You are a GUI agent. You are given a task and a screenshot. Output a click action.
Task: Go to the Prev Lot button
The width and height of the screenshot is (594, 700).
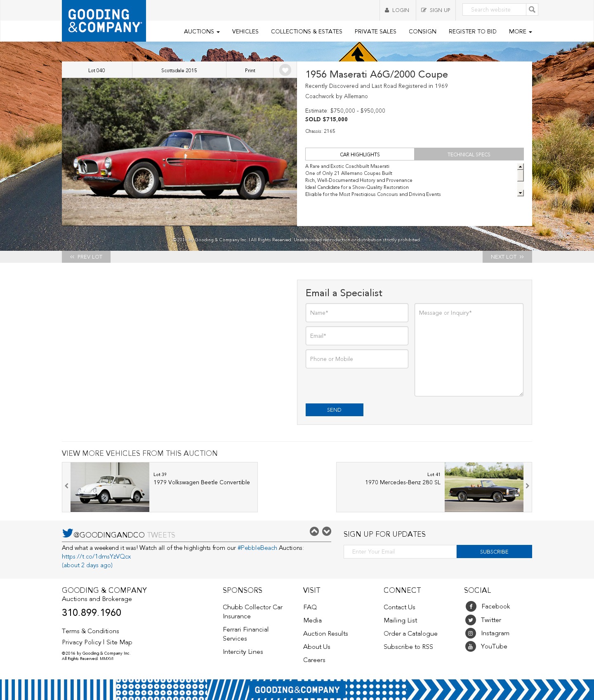click(x=86, y=257)
